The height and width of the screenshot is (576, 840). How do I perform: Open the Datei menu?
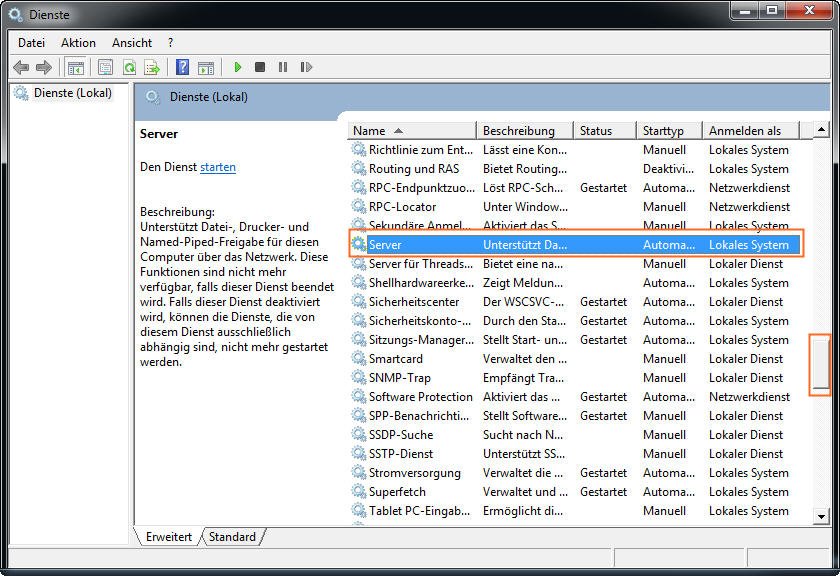coord(31,43)
